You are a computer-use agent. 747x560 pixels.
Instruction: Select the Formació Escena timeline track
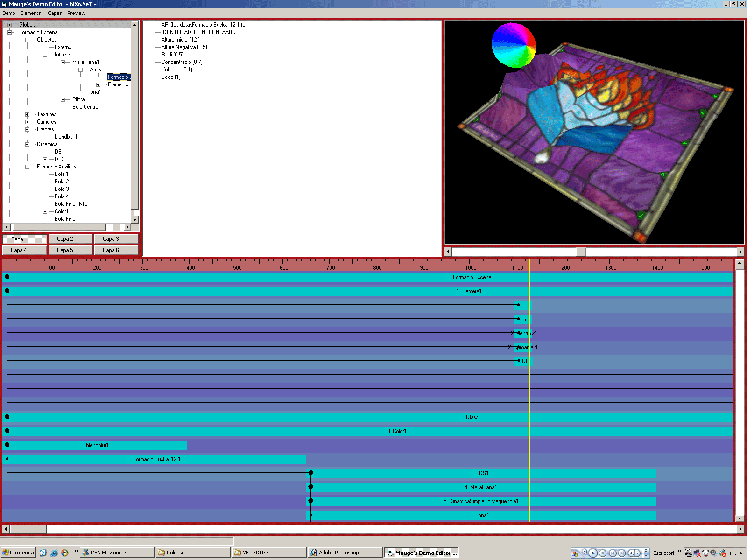(367, 277)
